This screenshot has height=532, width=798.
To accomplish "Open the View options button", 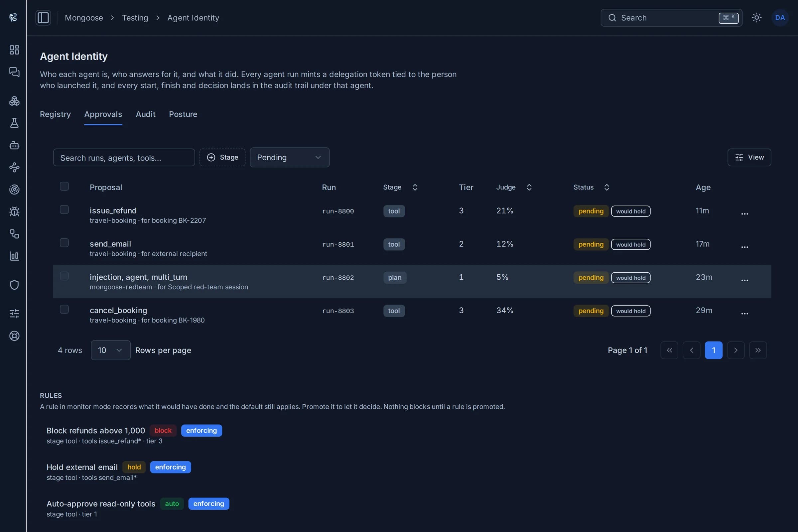I will (x=749, y=157).
